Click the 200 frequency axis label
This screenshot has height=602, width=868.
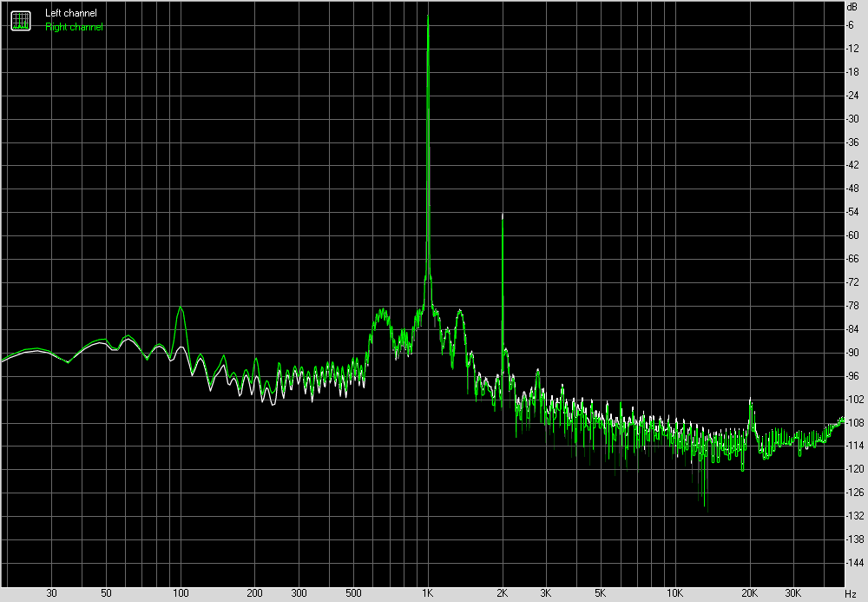click(254, 593)
